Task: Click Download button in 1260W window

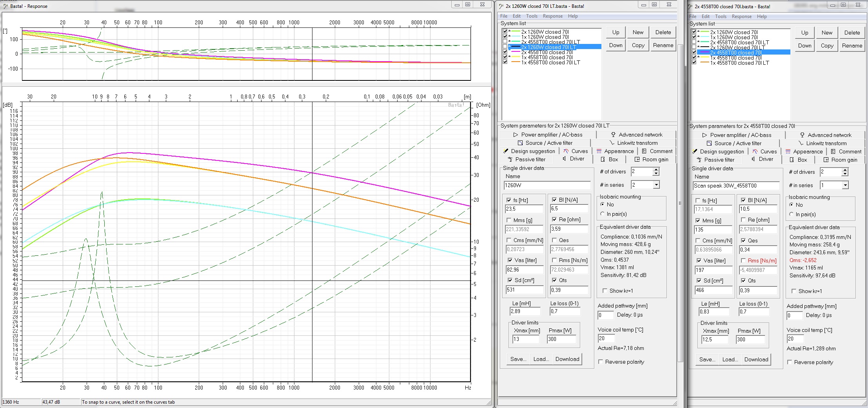Action: (x=567, y=359)
